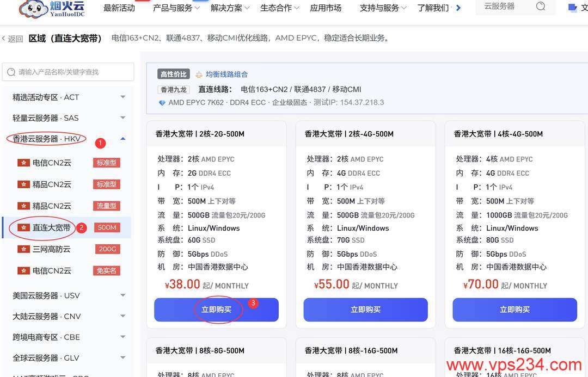Click 区域（直连大宽带）page heading
Image resolution: width=588 pixels, height=377 pixels.
pyautogui.click(x=65, y=39)
